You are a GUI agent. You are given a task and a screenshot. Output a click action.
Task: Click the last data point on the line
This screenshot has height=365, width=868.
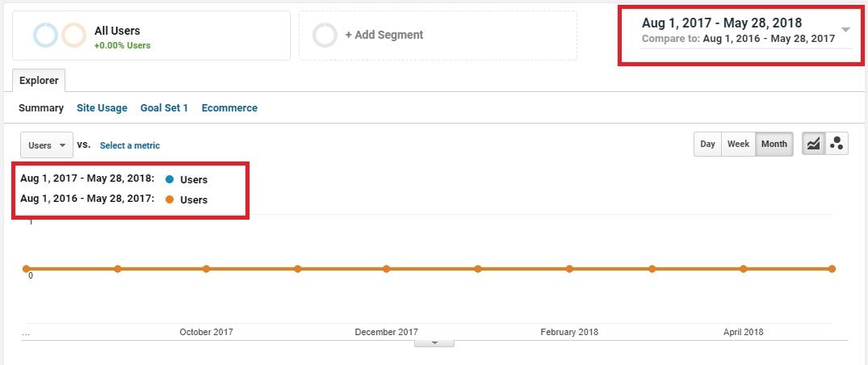(x=832, y=269)
